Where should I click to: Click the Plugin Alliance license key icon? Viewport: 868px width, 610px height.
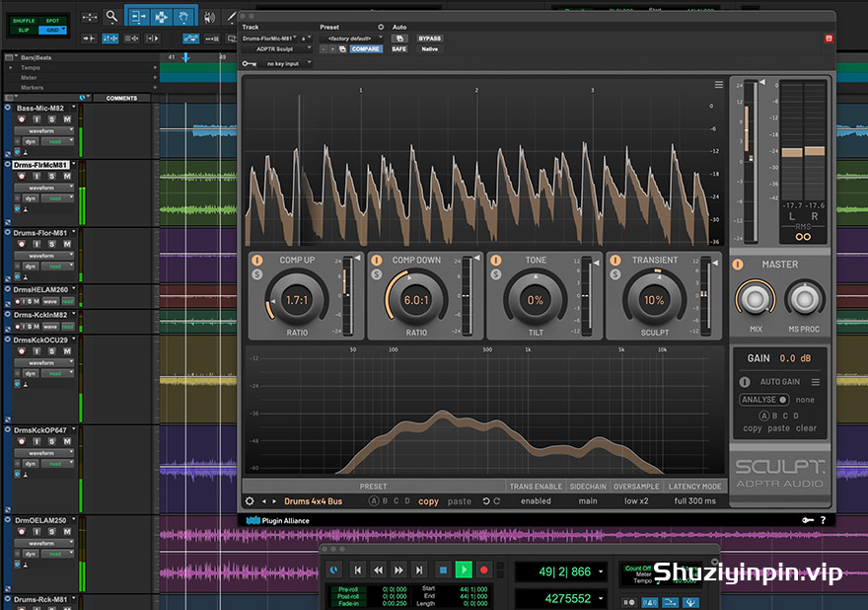coord(808,520)
